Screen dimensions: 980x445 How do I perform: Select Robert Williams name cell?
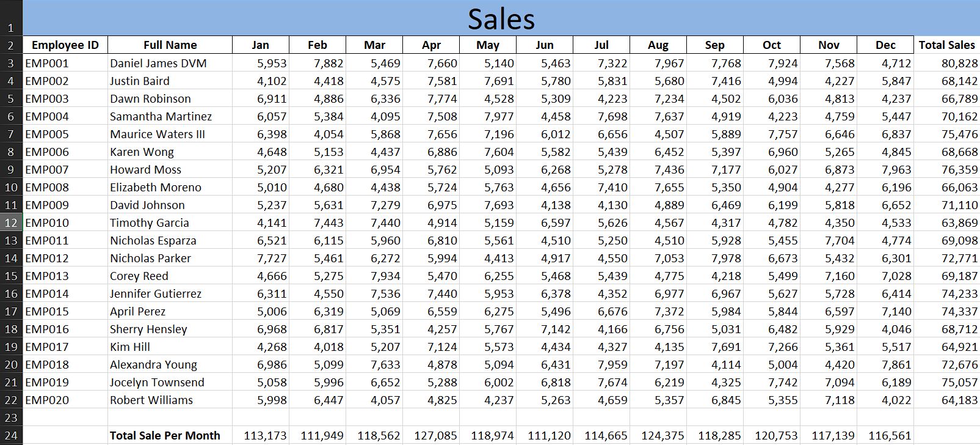151,400
